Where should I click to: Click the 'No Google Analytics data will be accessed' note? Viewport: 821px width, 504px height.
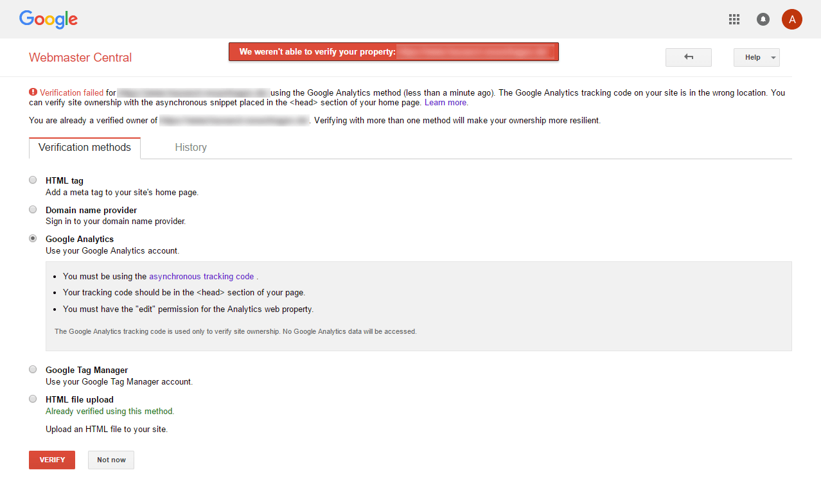[236, 332]
